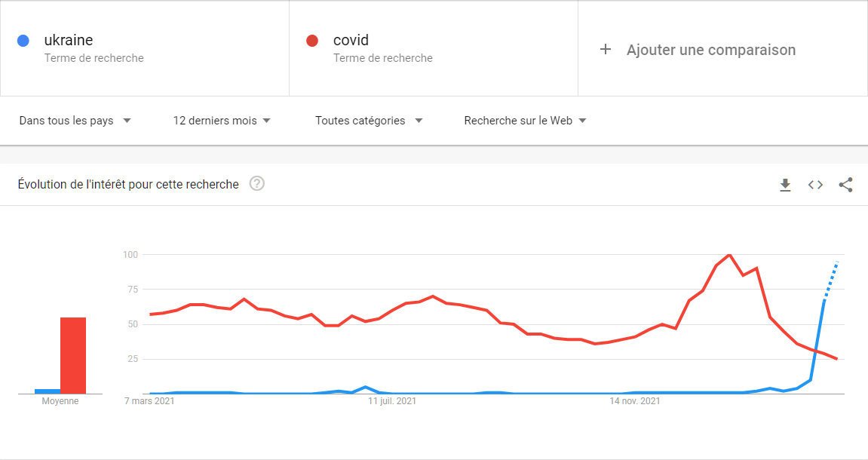868x460 pixels.
Task: Click the plus icon to add comparison
Action: click(x=605, y=50)
